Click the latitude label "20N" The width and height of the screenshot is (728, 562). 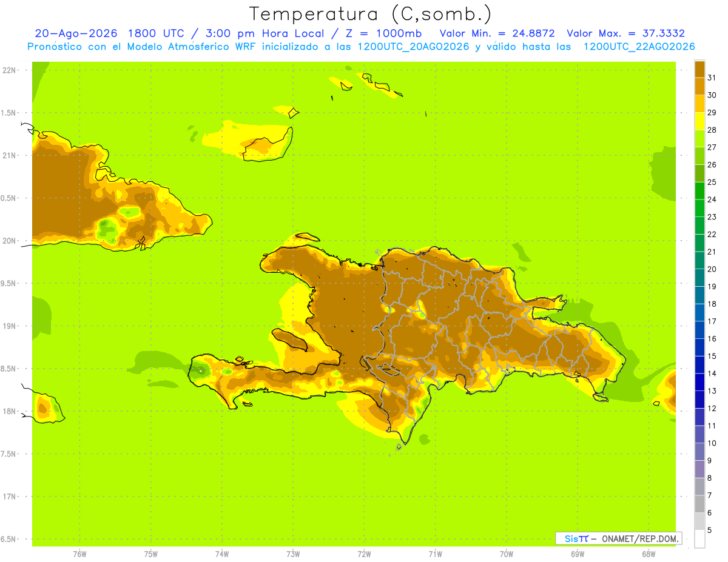[x=10, y=241]
